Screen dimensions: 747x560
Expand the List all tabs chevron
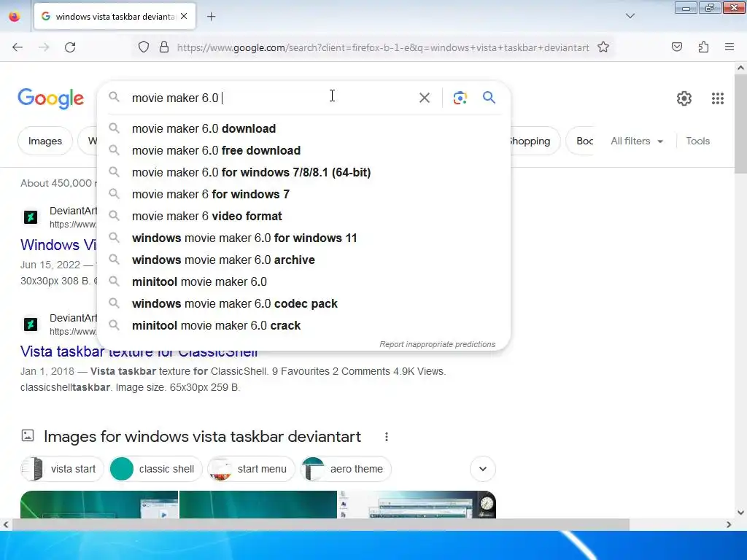click(630, 16)
